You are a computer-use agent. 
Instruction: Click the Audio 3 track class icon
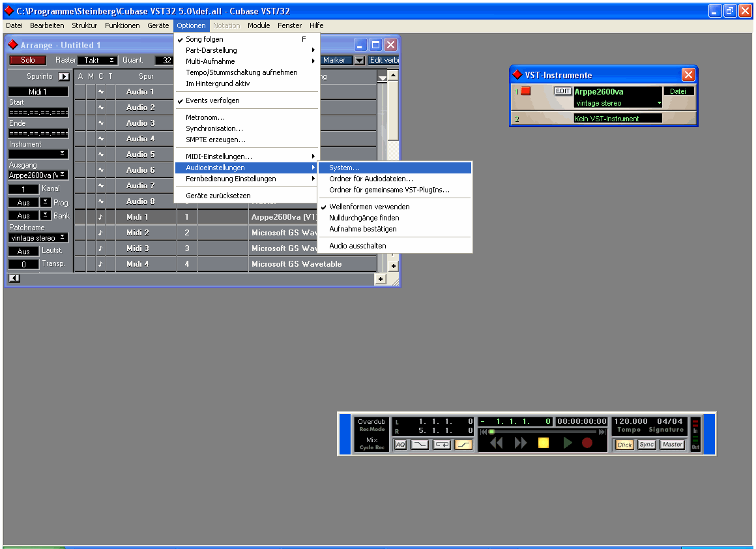click(x=101, y=123)
